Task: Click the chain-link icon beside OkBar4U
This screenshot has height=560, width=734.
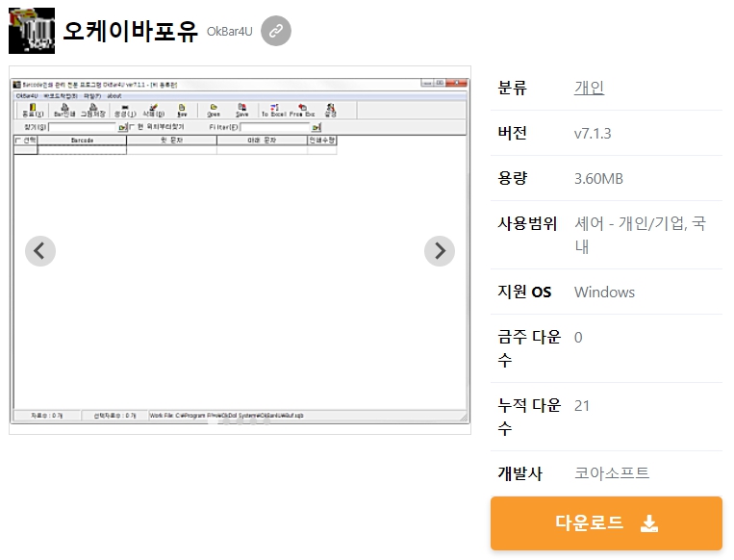Action: (276, 31)
